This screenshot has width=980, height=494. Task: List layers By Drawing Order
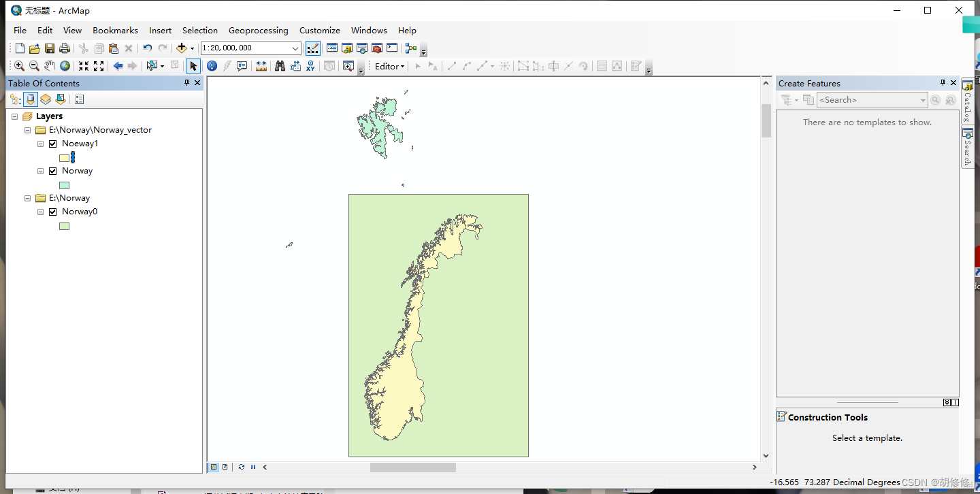click(x=15, y=99)
